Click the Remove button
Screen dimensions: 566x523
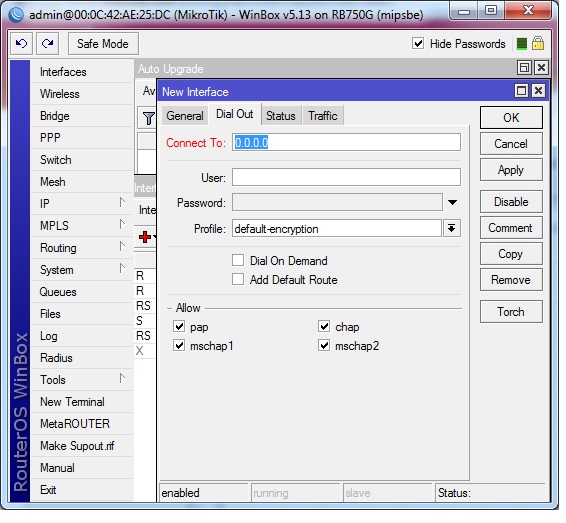pyautogui.click(x=511, y=280)
